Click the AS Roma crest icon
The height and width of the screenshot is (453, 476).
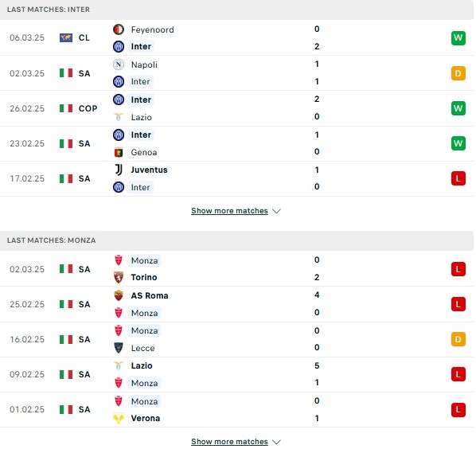[119, 295]
